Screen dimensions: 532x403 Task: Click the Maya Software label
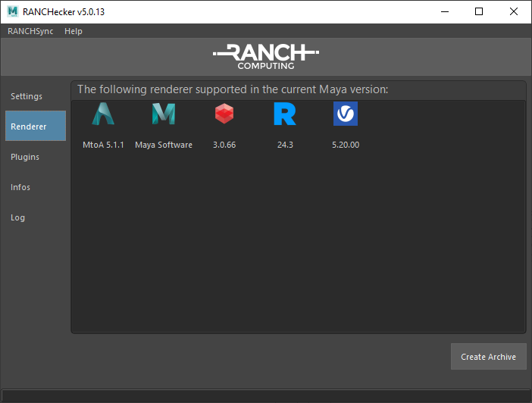[x=164, y=145]
